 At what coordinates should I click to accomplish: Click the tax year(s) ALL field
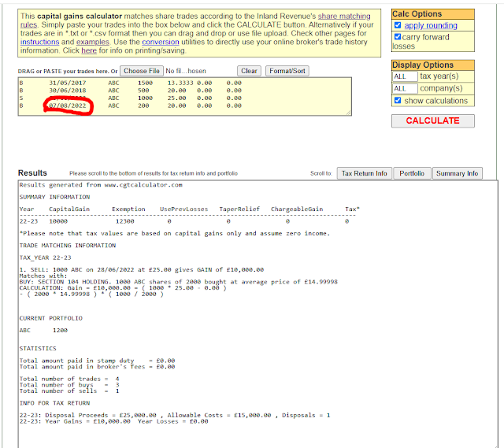pyautogui.click(x=405, y=76)
